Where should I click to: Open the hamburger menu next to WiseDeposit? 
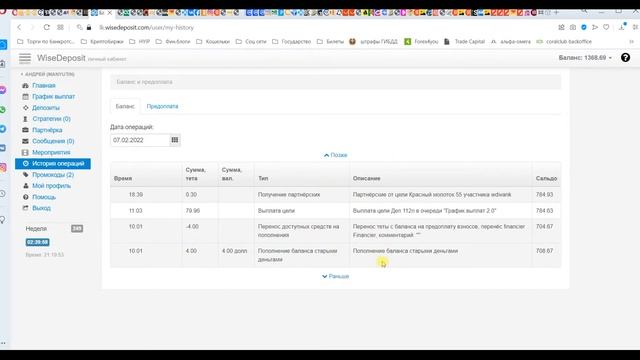click(x=25, y=58)
